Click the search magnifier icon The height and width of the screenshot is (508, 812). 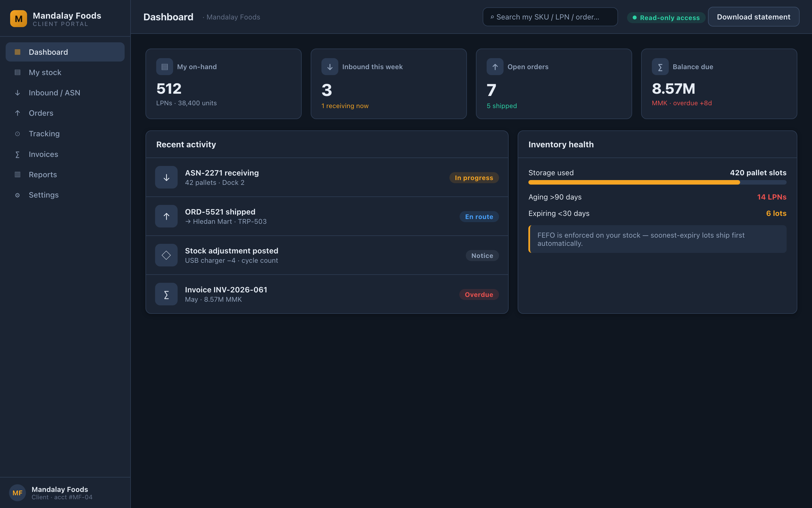(492, 17)
